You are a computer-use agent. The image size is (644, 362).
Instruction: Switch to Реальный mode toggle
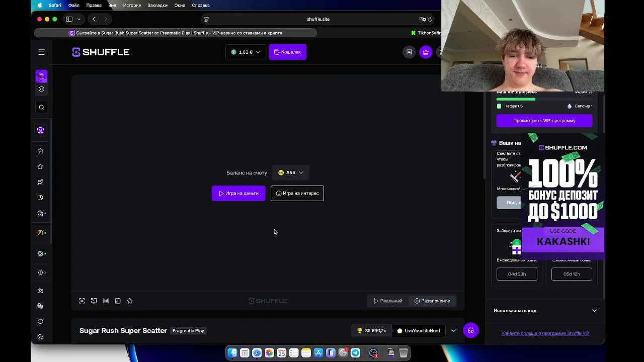(388, 301)
